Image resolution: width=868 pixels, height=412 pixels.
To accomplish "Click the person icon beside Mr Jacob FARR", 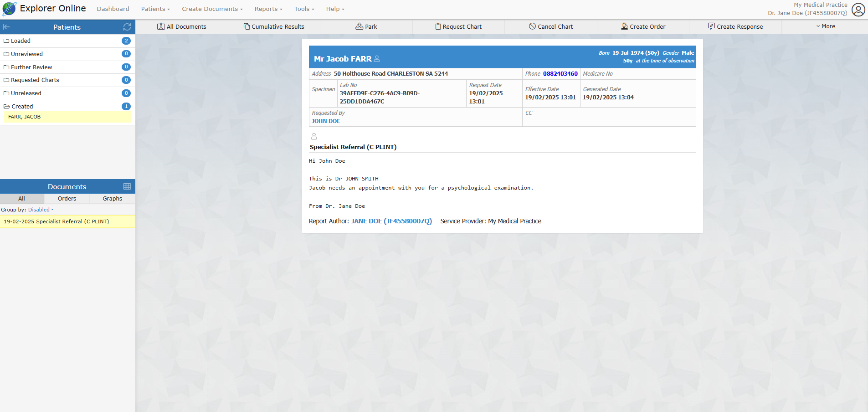I will (x=377, y=59).
